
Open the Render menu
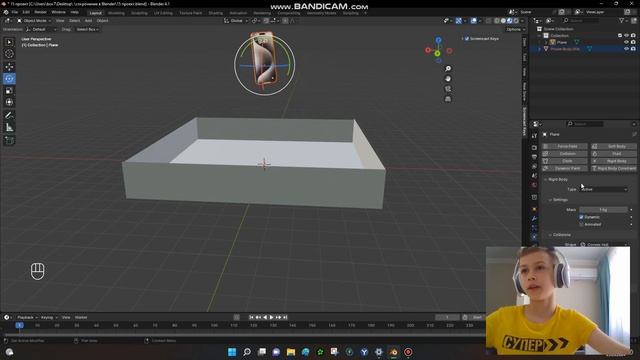tap(40, 12)
